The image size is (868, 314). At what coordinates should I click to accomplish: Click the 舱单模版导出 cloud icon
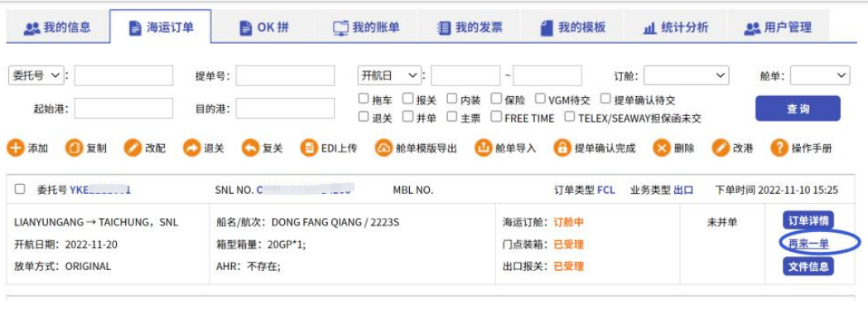(383, 147)
